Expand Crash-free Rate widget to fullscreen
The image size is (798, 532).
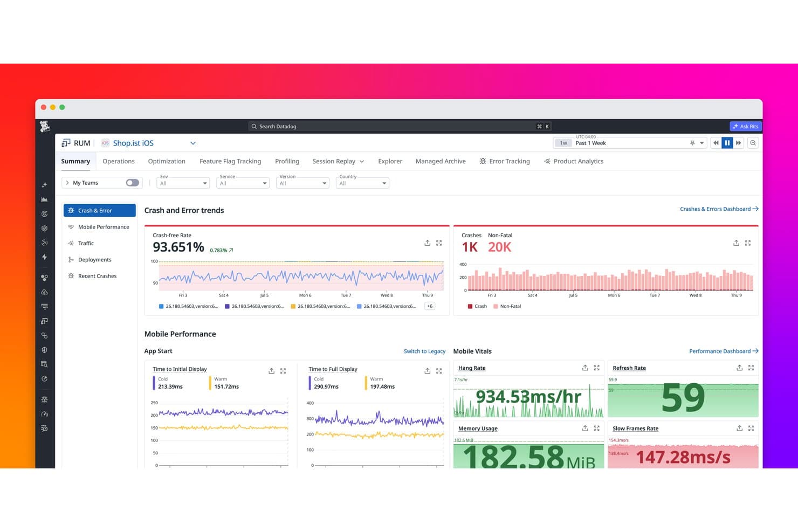[439, 243]
